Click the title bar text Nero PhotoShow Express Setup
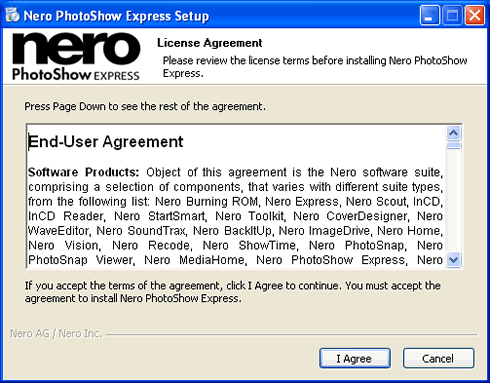The height and width of the screenshot is (383, 490). pos(116,16)
